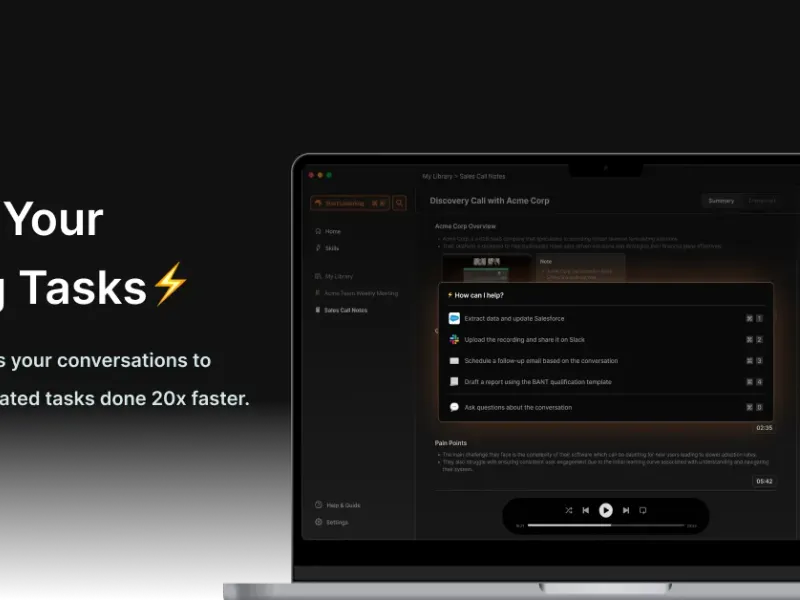Open Settings from the sidebar

coord(333,522)
